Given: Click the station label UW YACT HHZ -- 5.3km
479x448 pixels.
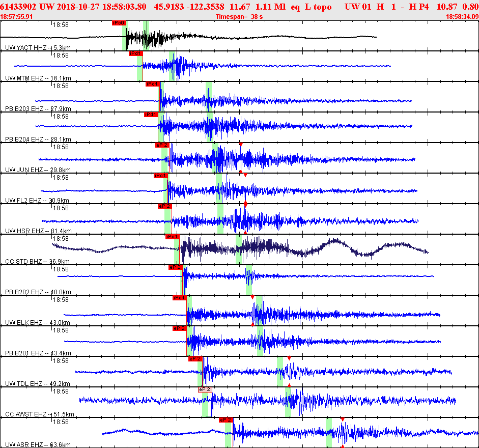Looking at the screenshot, I should [38, 48].
